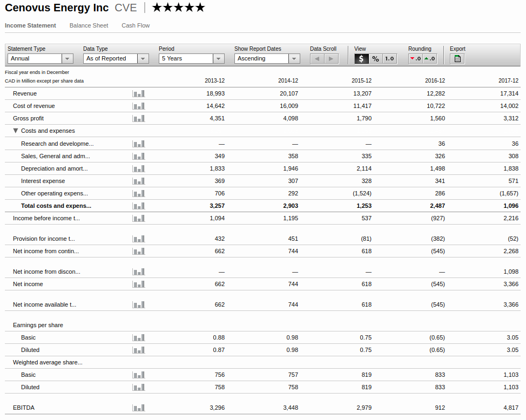Open chart icon for Provision for income taxes

coord(139,239)
